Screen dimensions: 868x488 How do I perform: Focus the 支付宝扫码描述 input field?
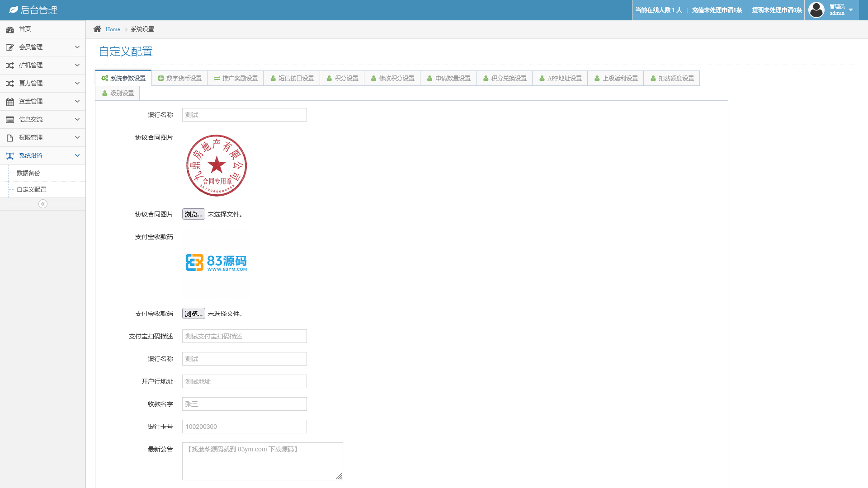click(245, 336)
